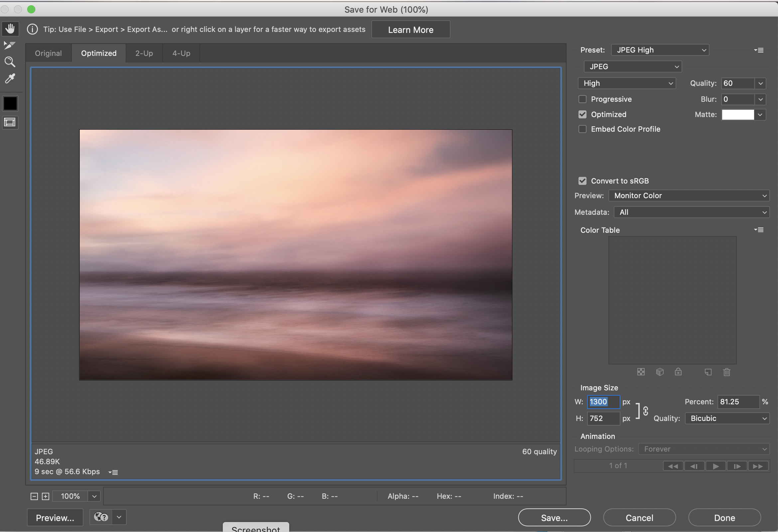Select the Eyedropper tool
Viewport: 778px width, 532px height.
pyautogui.click(x=10, y=79)
